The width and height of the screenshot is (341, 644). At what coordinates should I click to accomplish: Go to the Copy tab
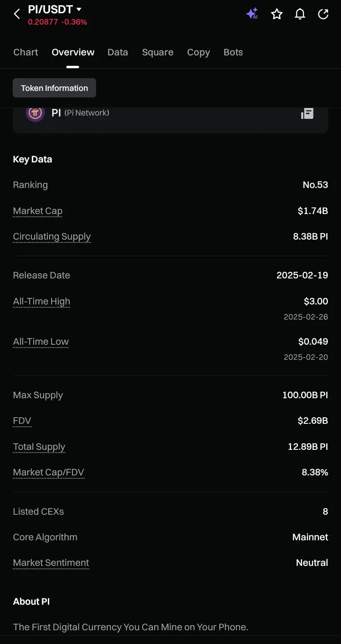point(198,52)
